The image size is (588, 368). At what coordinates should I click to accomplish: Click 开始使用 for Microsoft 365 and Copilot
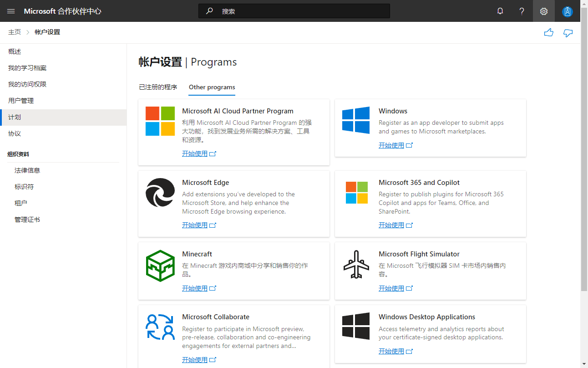[391, 225]
